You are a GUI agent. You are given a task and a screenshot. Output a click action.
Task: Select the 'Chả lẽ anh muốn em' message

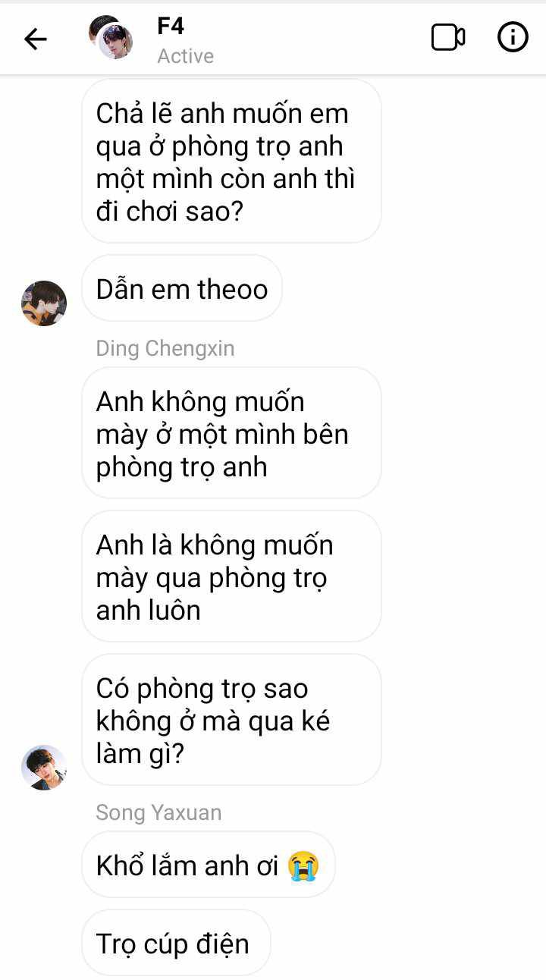(x=231, y=162)
